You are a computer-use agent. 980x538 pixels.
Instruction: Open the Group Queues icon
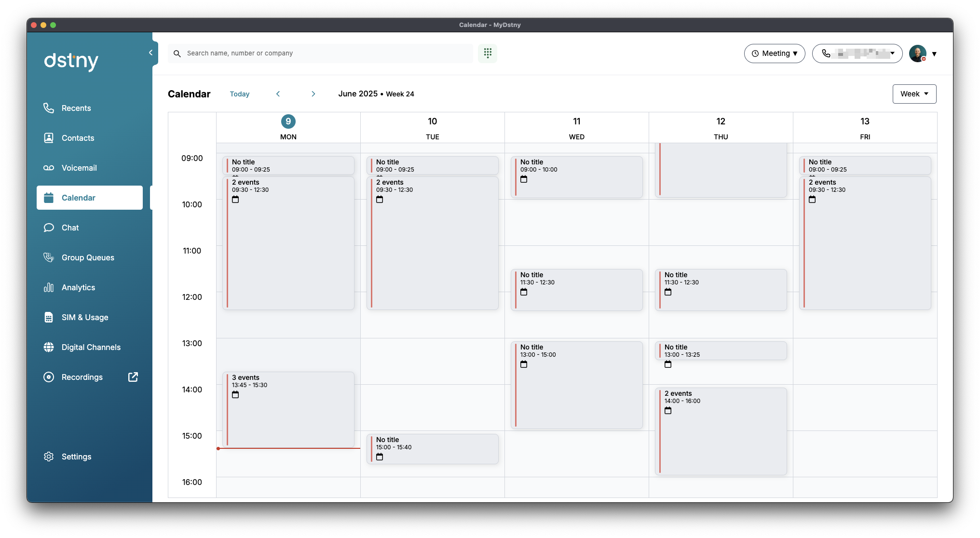(49, 257)
